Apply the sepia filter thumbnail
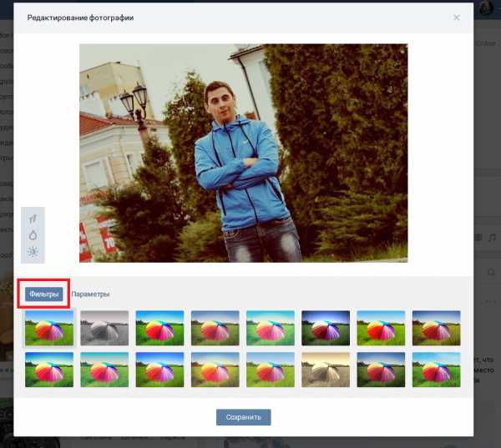The height and width of the screenshot is (448, 501). coord(326,370)
